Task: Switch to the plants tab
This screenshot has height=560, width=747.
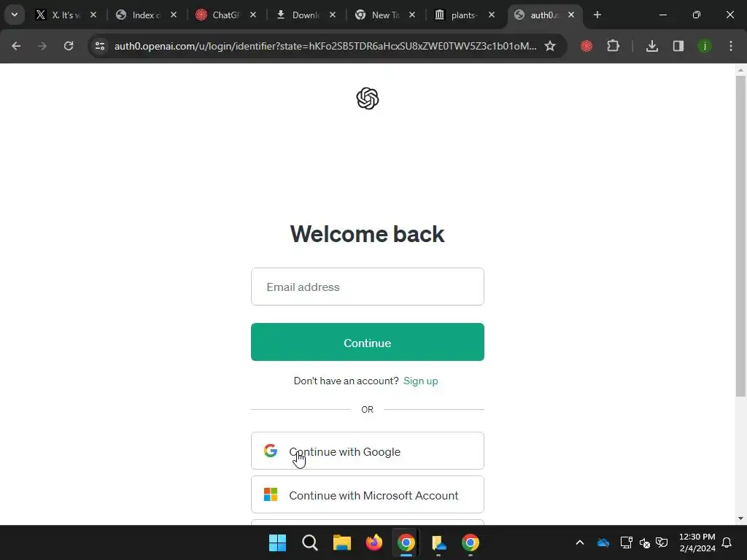Action: [465, 15]
